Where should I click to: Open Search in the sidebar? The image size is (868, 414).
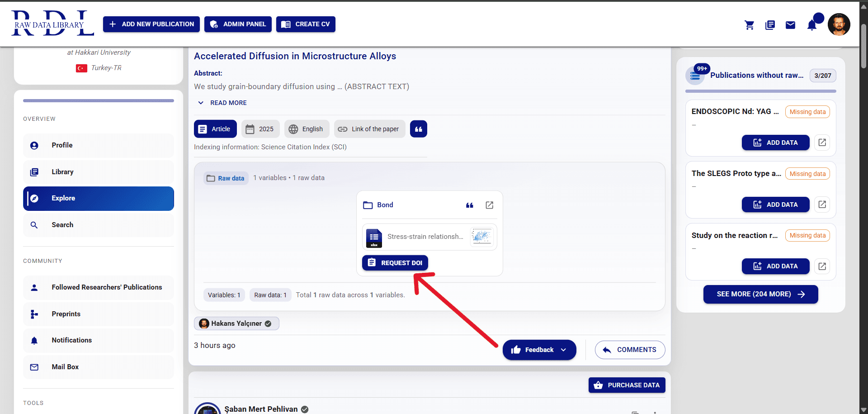pyautogui.click(x=99, y=225)
